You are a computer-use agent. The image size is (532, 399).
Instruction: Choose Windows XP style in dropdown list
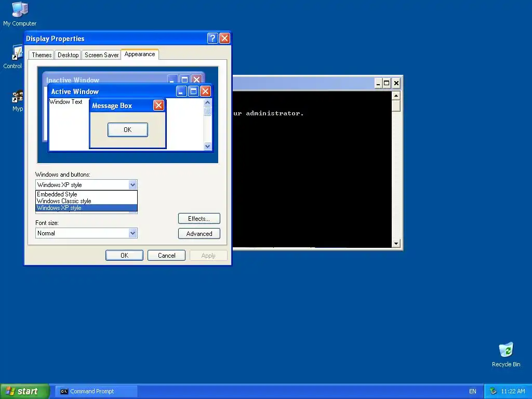87,208
